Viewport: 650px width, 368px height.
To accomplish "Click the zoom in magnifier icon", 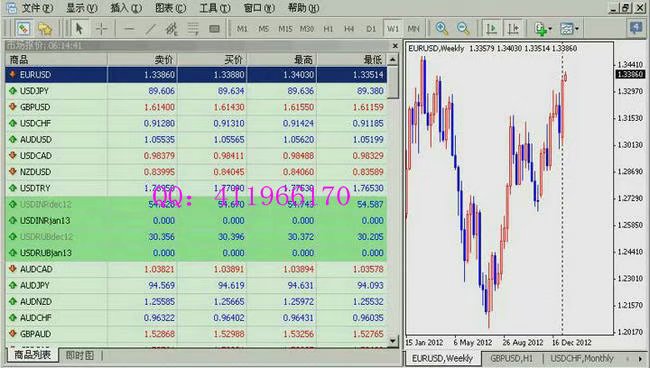I will click(441, 29).
